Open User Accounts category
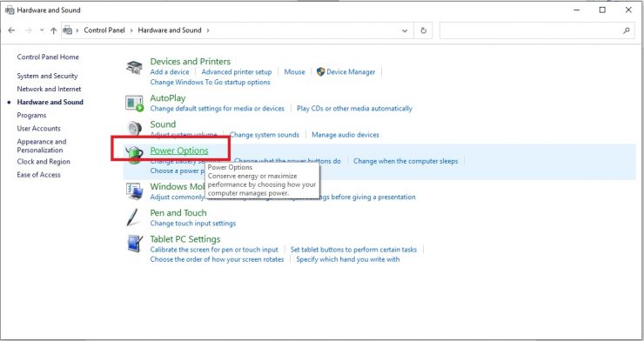This screenshot has width=644, height=341. point(38,129)
